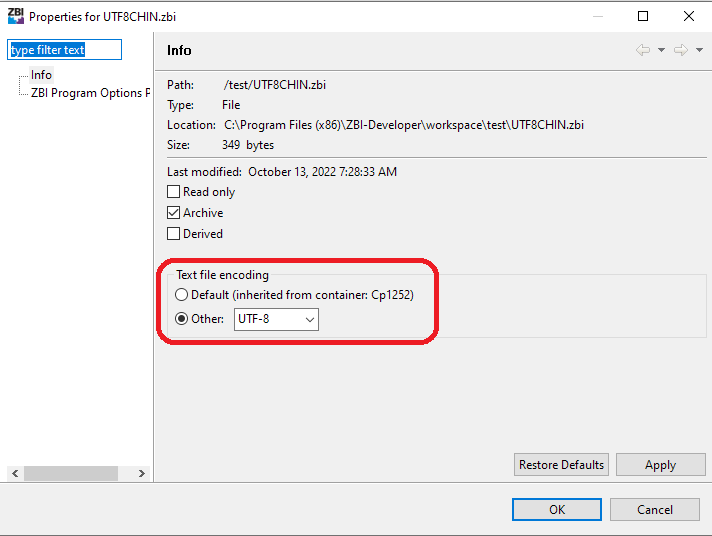Click the tree pane scrollbar left arrow
Image resolution: width=712 pixels, height=536 pixels.
tap(14, 473)
